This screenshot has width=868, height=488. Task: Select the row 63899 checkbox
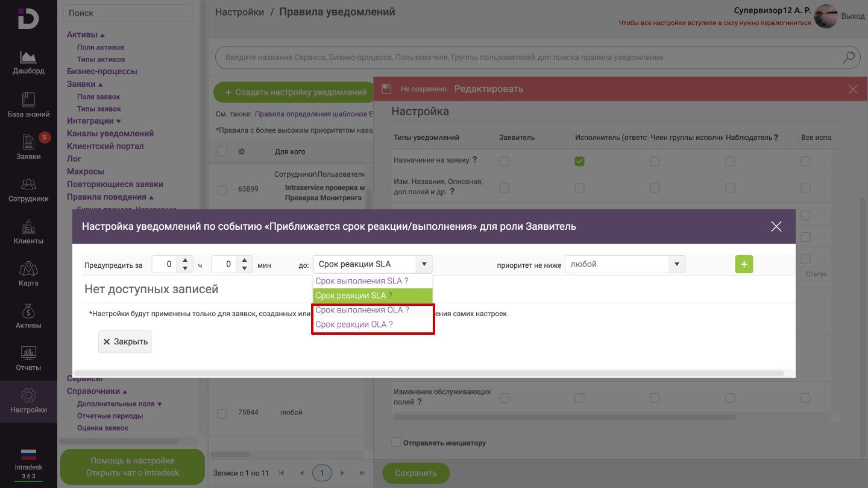pyautogui.click(x=222, y=189)
